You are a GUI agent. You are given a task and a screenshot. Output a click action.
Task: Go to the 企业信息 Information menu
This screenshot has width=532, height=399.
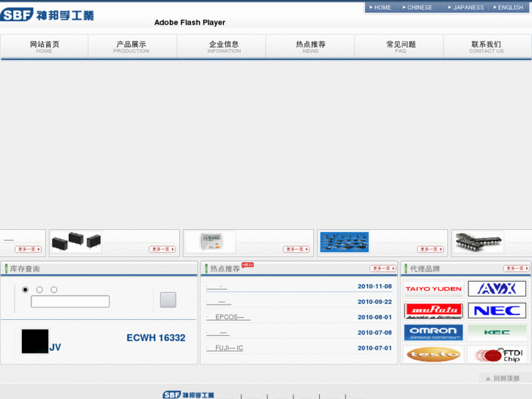(x=223, y=47)
